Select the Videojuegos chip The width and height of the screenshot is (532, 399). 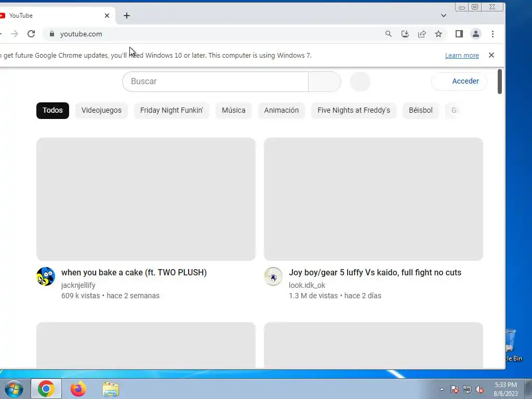coord(101,111)
